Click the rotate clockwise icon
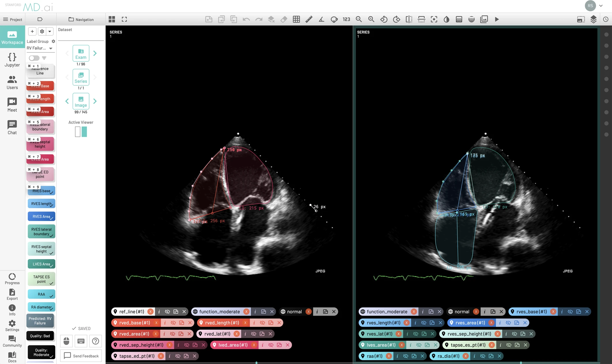The image size is (612, 364). pos(396,19)
